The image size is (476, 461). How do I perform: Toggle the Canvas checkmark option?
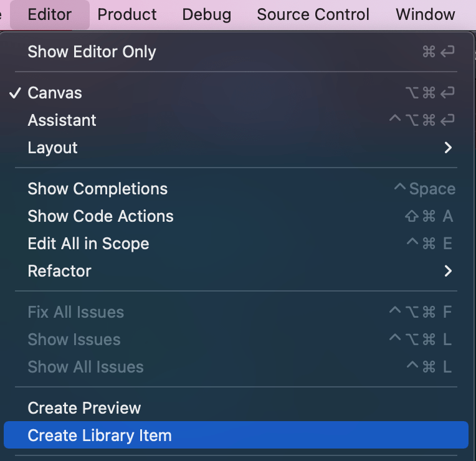(55, 93)
